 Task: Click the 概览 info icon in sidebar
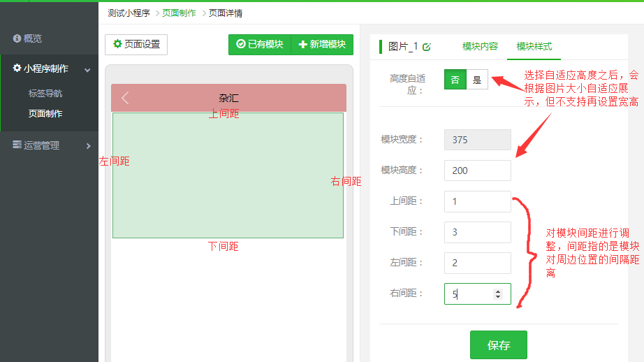17,38
